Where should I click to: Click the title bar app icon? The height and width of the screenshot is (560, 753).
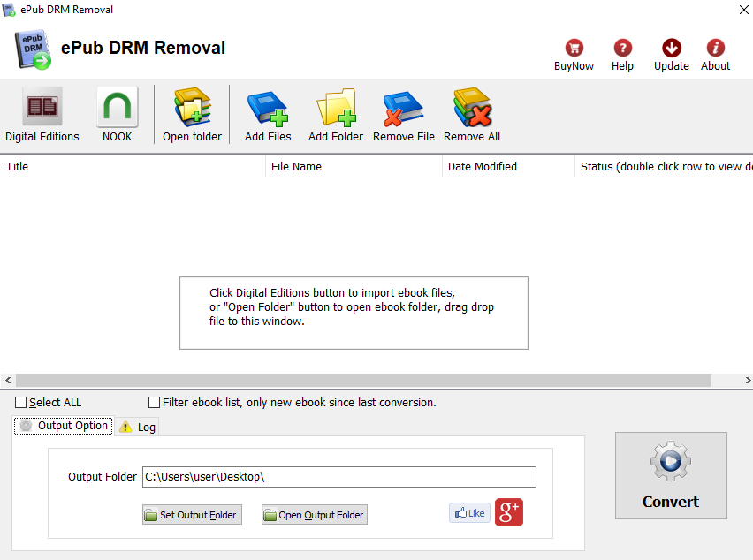(9, 9)
